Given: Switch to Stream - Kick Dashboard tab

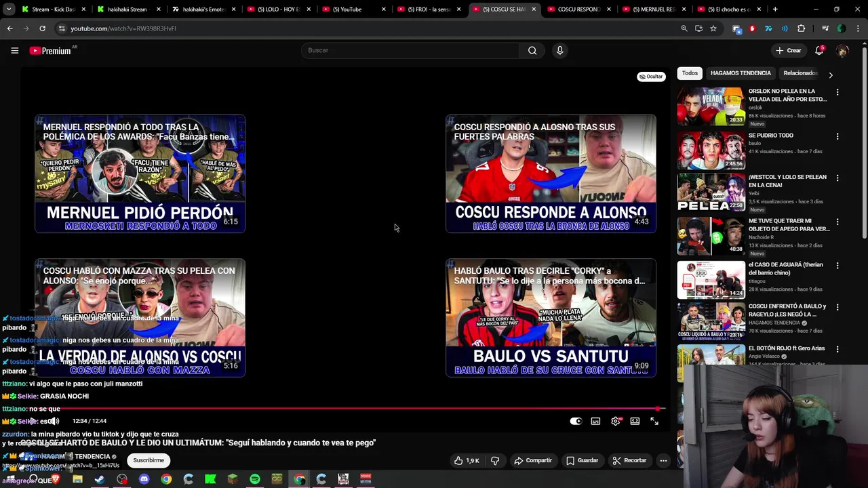Looking at the screenshot, I should (x=53, y=9).
